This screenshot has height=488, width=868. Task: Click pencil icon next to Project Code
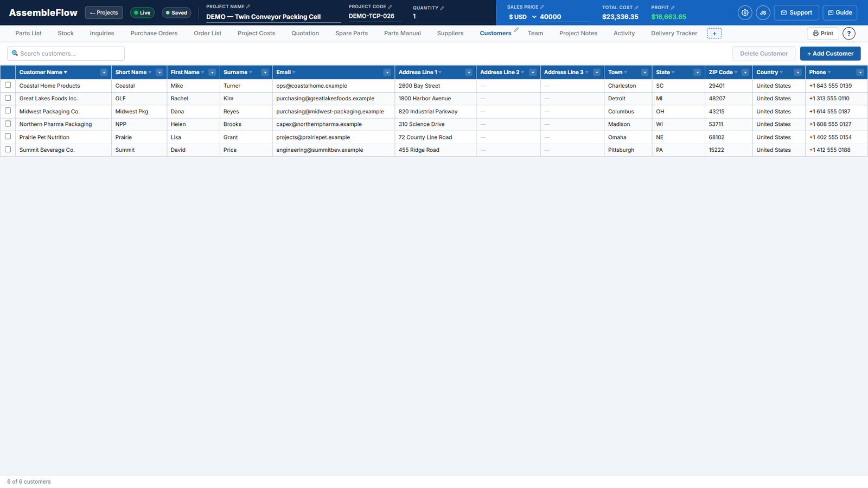coord(390,7)
